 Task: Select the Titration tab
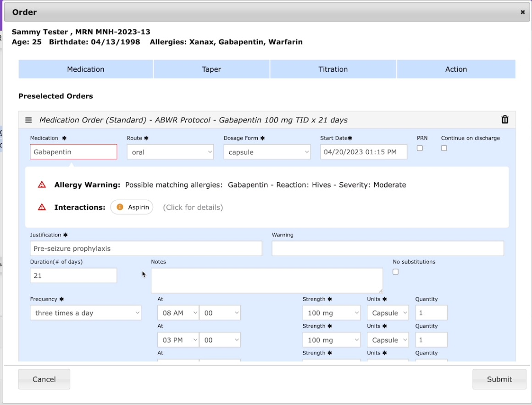click(333, 69)
